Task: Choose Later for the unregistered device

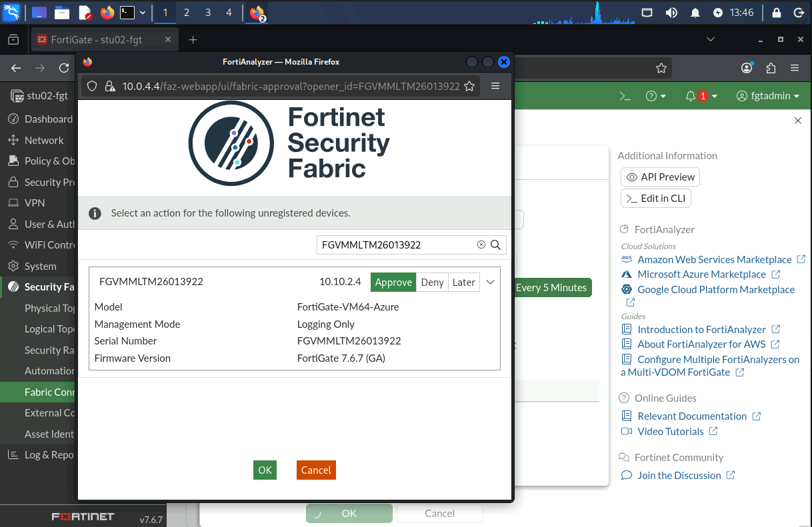Action: click(x=464, y=282)
